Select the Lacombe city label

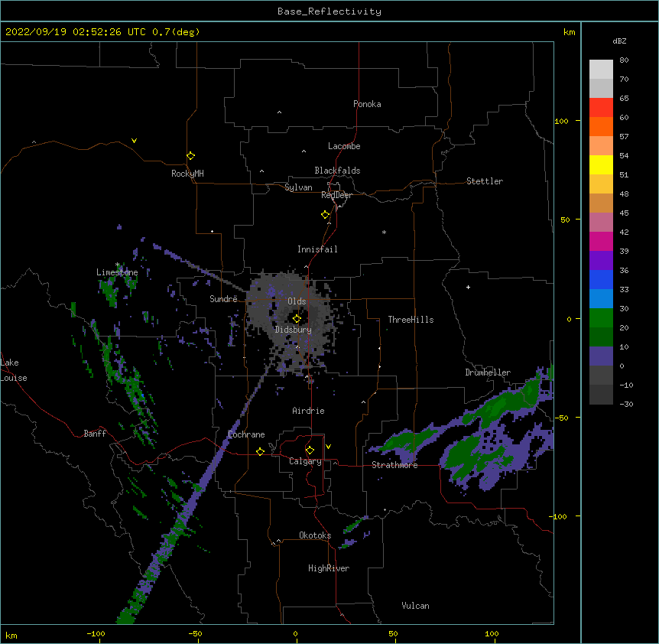tap(344, 146)
